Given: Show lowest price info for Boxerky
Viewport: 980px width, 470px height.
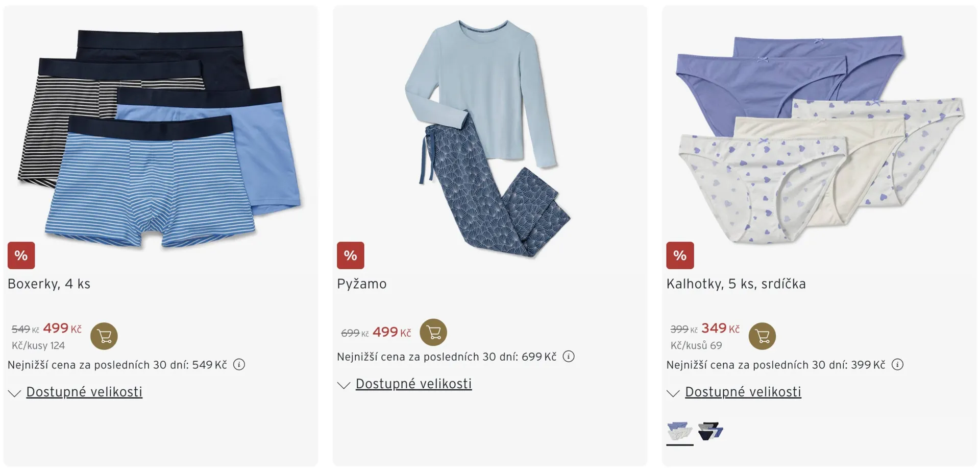Looking at the screenshot, I should point(239,365).
